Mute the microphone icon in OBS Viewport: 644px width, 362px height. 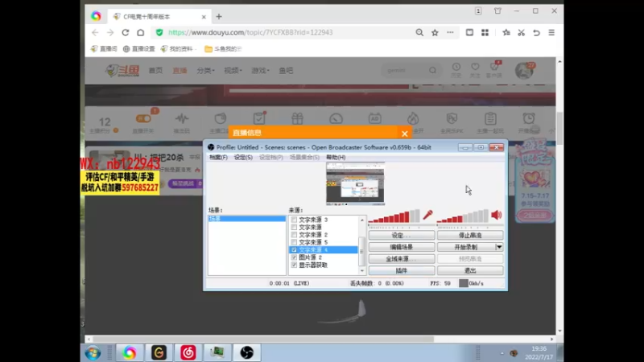tap(427, 215)
